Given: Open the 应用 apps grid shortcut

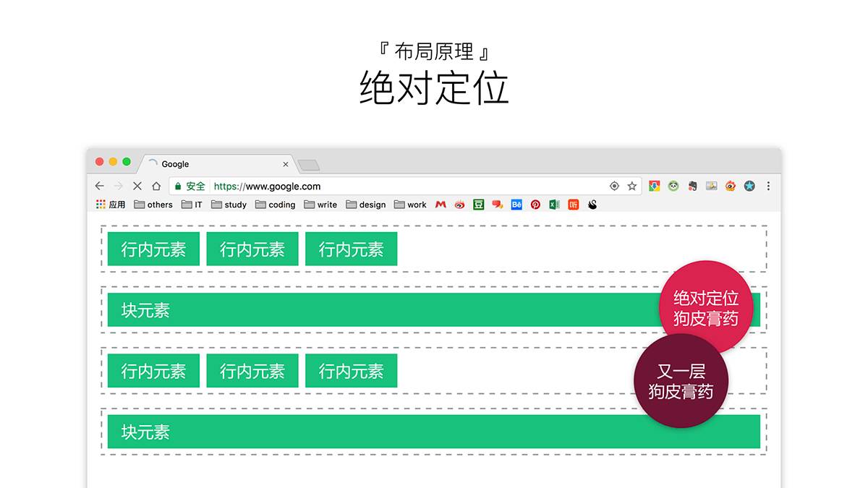Looking at the screenshot, I should pyautogui.click(x=111, y=205).
